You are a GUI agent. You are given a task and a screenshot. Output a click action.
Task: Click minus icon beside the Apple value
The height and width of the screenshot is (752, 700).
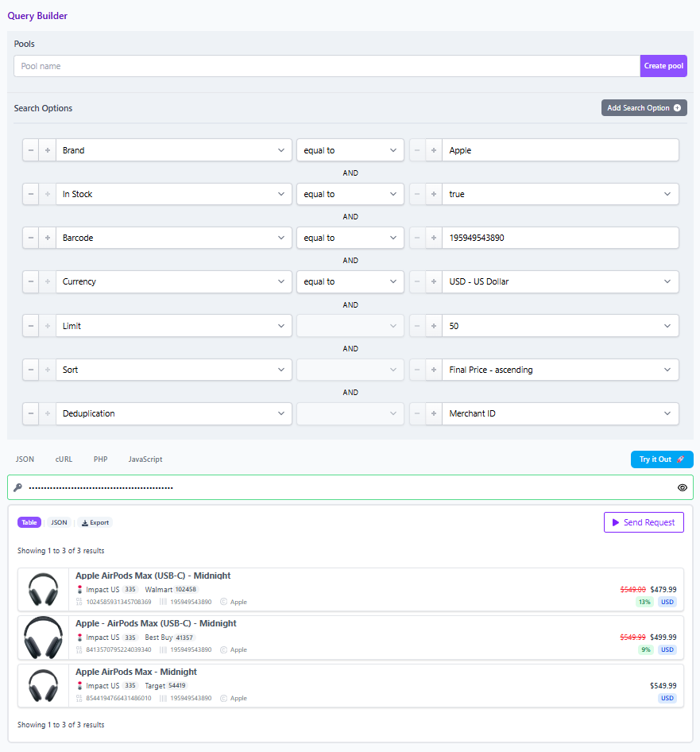tap(417, 150)
